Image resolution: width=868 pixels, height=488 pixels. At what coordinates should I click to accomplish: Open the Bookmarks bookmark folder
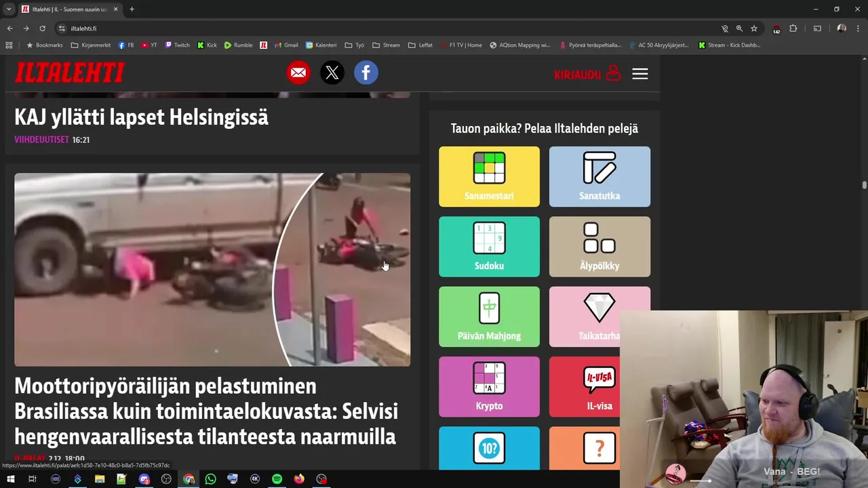pos(45,45)
